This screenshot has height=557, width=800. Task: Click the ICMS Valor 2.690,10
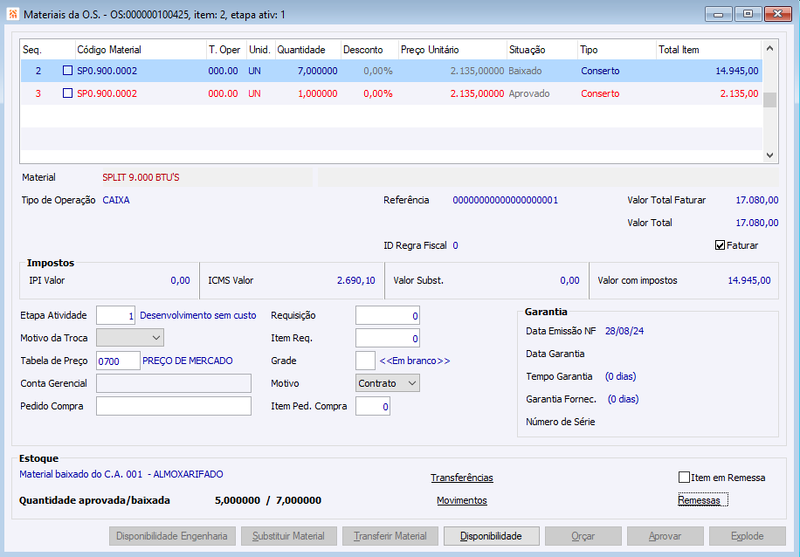[x=356, y=280]
